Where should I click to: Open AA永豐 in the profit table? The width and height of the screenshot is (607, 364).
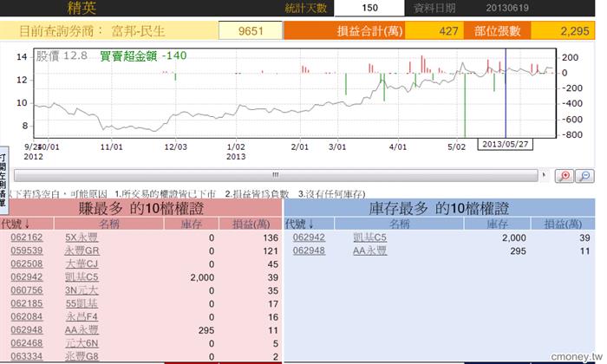point(82,330)
